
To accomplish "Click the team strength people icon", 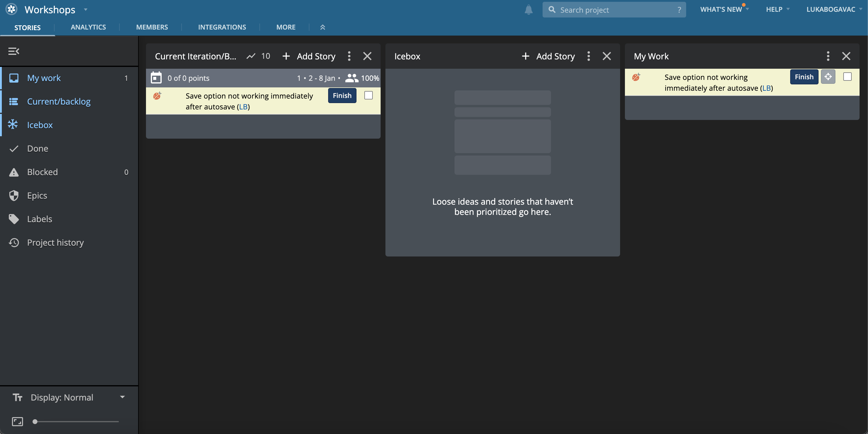I will click(x=351, y=78).
